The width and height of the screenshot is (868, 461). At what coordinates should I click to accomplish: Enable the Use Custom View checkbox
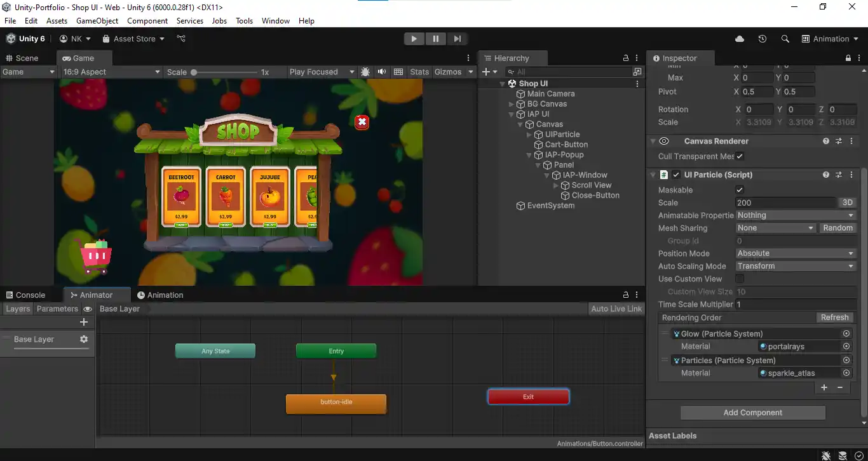click(x=740, y=279)
